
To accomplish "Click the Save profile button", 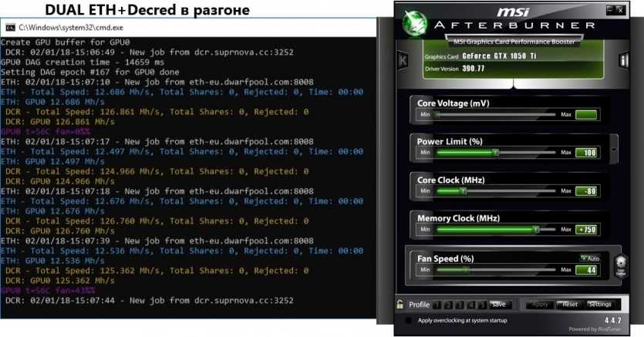I will point(499,305).
